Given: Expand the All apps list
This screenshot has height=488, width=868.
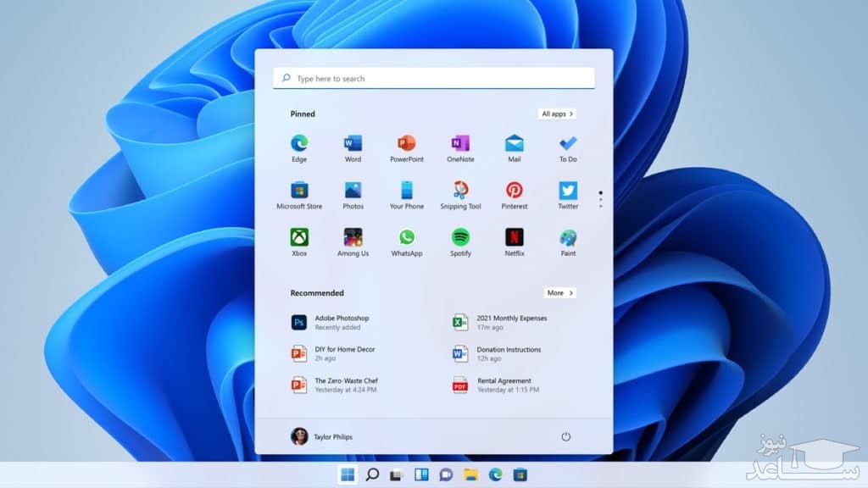Looking at the screenshot, I should click(x=557, y=114).
